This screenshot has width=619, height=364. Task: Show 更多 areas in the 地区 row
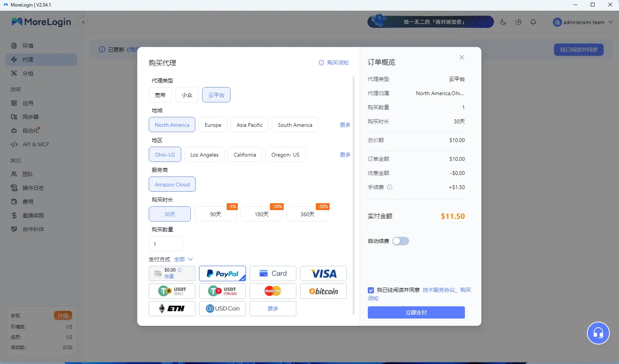tap(345, 155)
